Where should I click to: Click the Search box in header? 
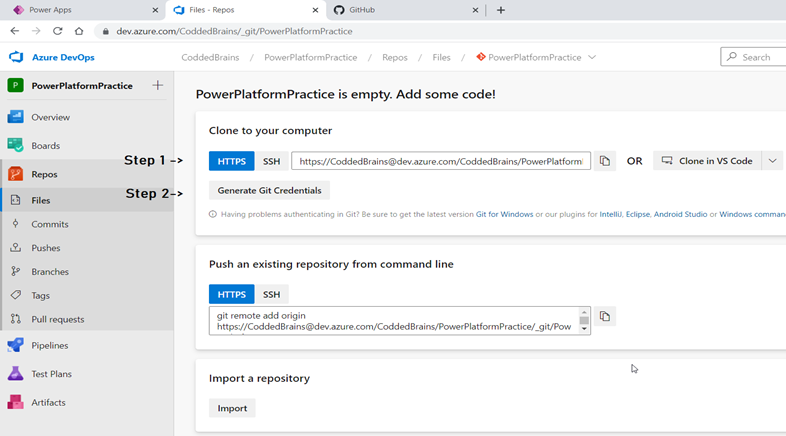click(753, 57)
